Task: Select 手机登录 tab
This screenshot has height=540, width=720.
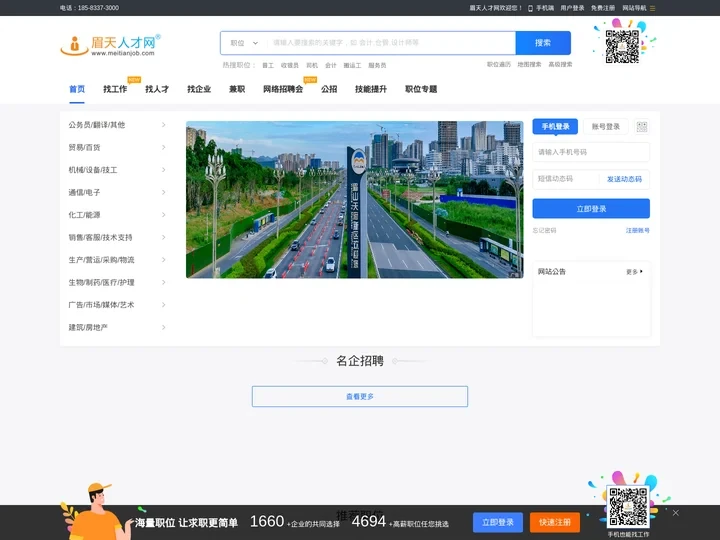Action: coord(555,126)
